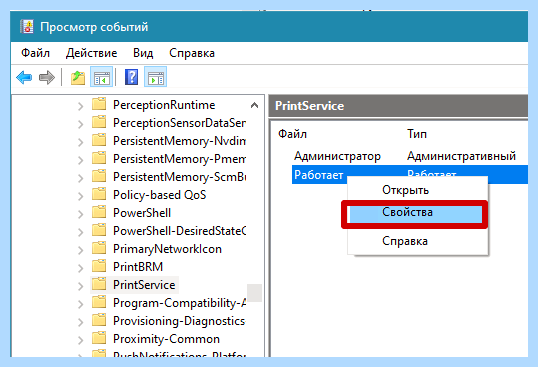Expand the PrimaryNetworkIcon tree node
538x367 pixels.
pyautogui.click(x=81, y=250)
